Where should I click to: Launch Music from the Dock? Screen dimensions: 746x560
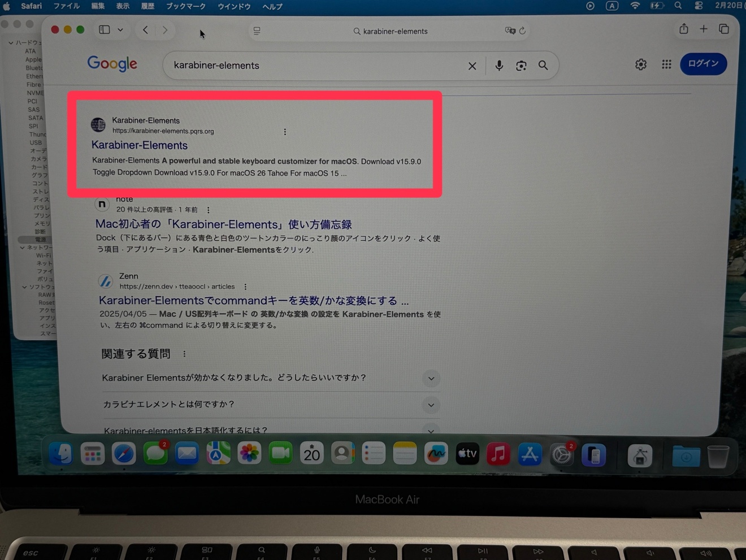(498, 453)
